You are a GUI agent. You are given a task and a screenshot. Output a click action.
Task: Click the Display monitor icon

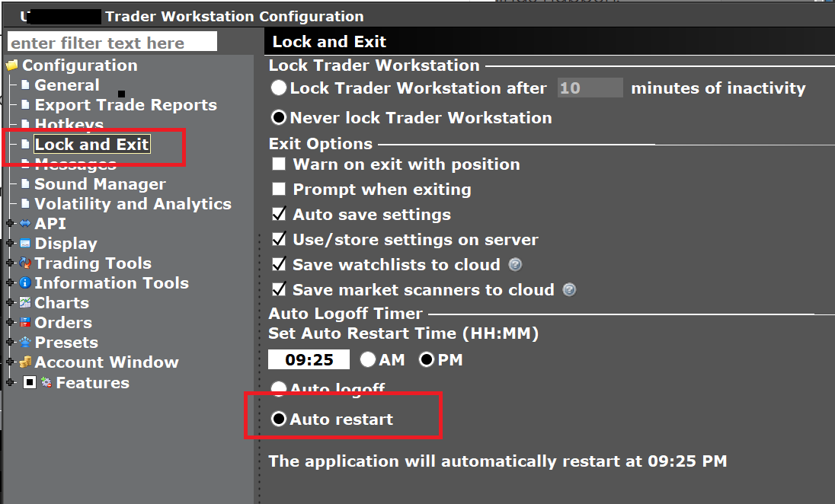25,243
